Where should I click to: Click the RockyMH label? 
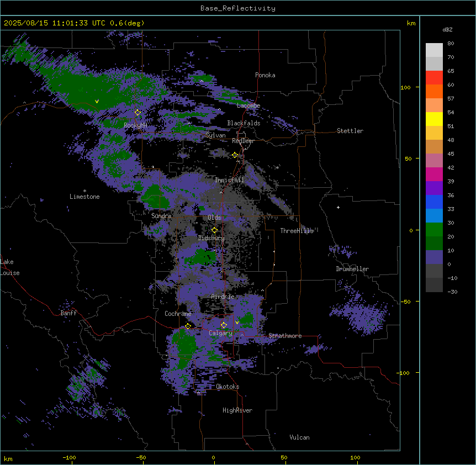135,125
